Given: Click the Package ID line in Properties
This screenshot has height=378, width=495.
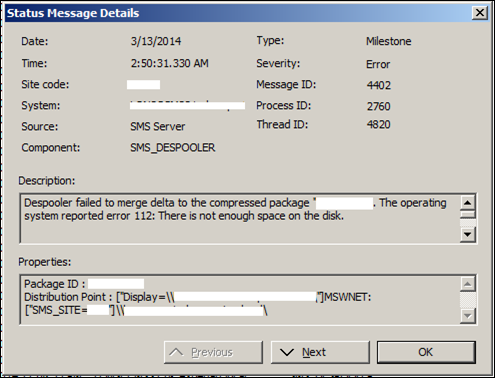Looking at the screenshot, I should pyautogui.click(x=84, y=284).
